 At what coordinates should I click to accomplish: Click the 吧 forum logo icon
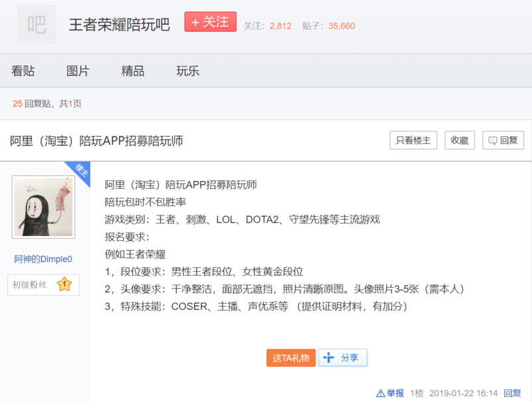[37, 24]
